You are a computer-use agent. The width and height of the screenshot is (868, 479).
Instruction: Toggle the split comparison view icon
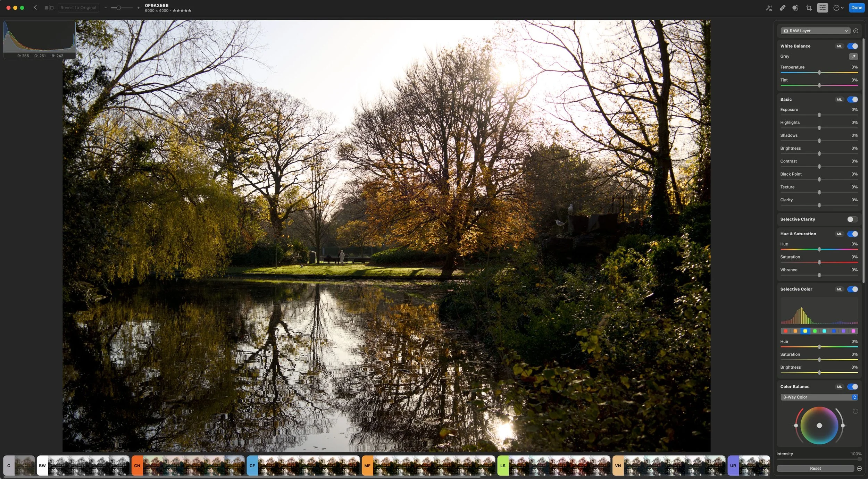(x=49, y=8)
